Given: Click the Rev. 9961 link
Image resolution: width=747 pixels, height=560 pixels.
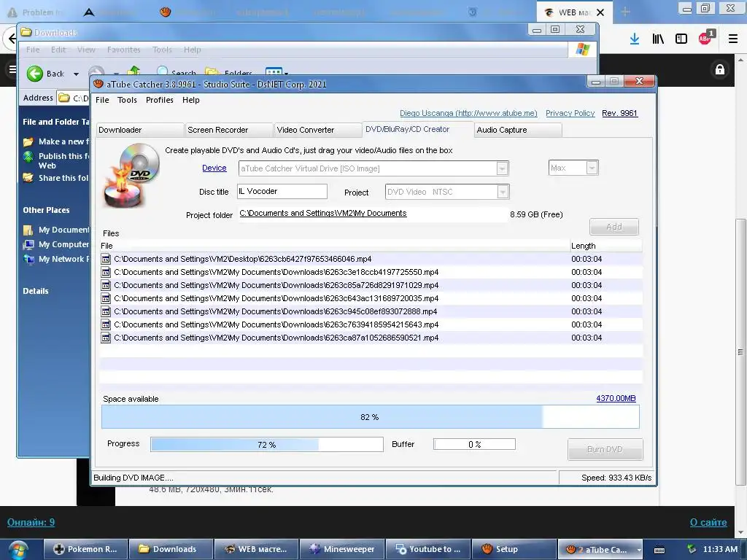Looking at the screenshot, I should (619, 113).
